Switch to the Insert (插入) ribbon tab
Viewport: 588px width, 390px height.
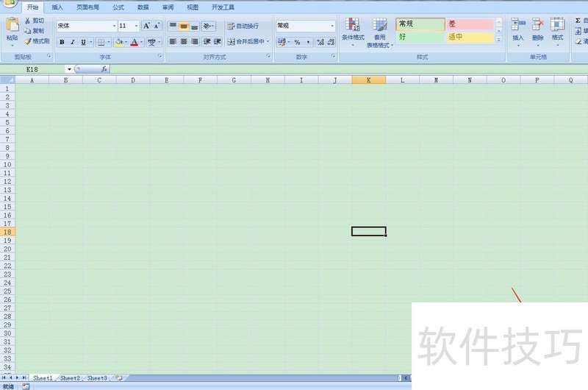(57, 7)
